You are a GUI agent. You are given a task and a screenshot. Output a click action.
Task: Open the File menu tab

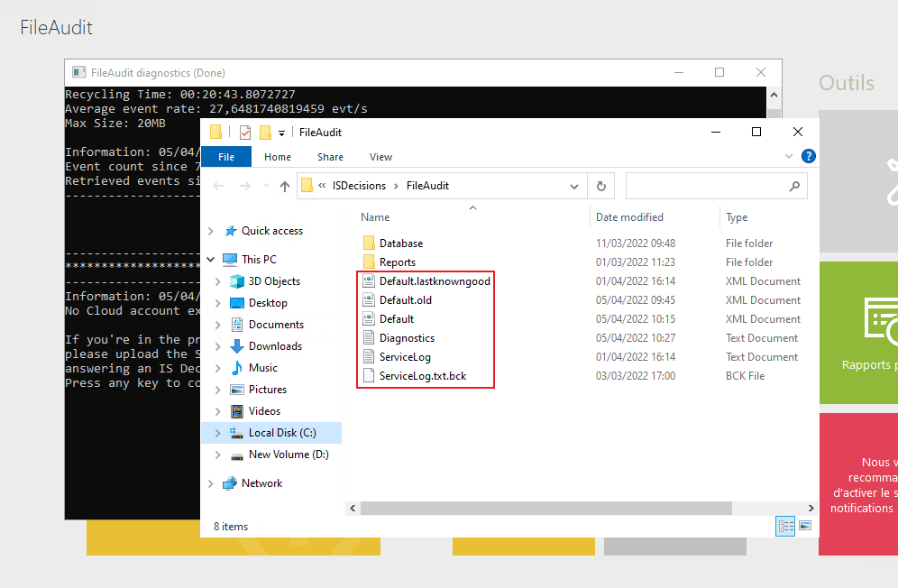pos(226,157)
